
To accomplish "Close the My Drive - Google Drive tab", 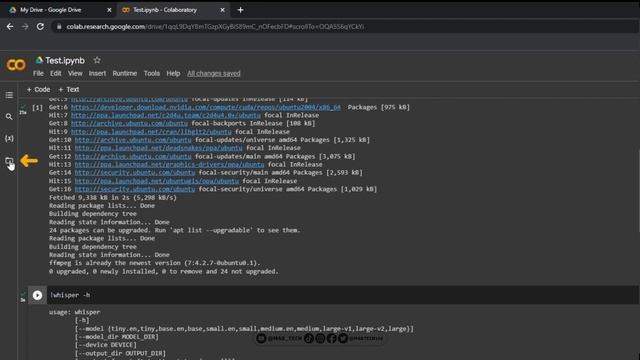I will (109, 10).
